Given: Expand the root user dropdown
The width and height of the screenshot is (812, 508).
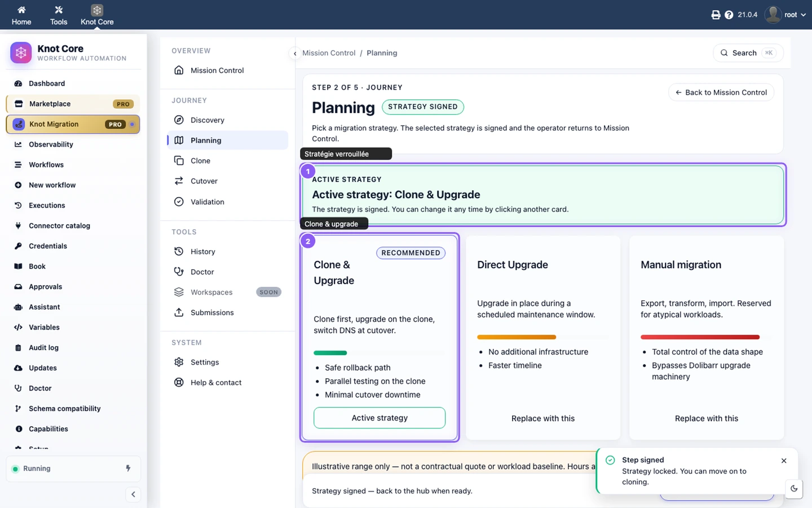Looking at the screenshot, I should [x=785, y=15].
